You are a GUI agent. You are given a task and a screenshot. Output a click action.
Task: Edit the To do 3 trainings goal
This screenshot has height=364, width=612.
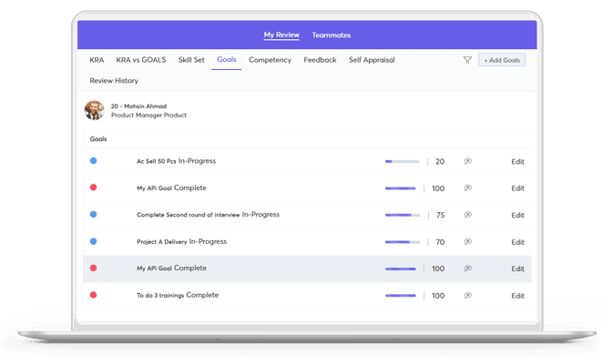(x=517, y=296)
